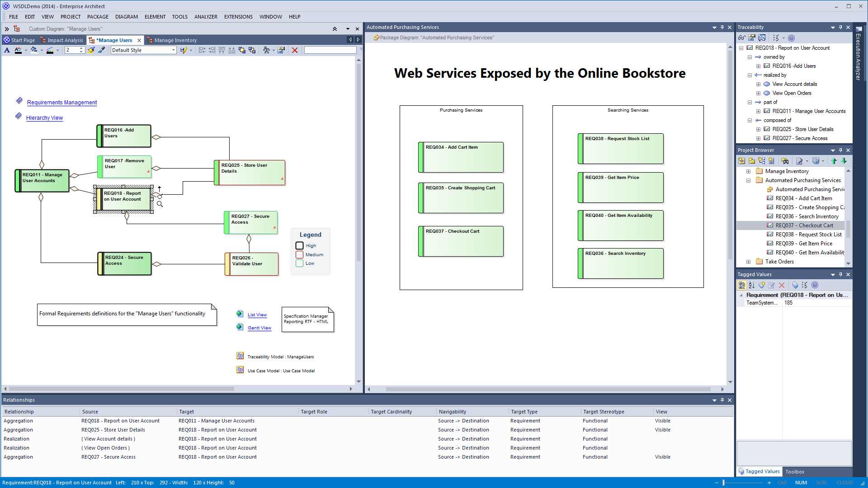The width and height of the screenshot is (868, 488).
Task: Open the ANALYZER menu
Action: tap(206, 17)
